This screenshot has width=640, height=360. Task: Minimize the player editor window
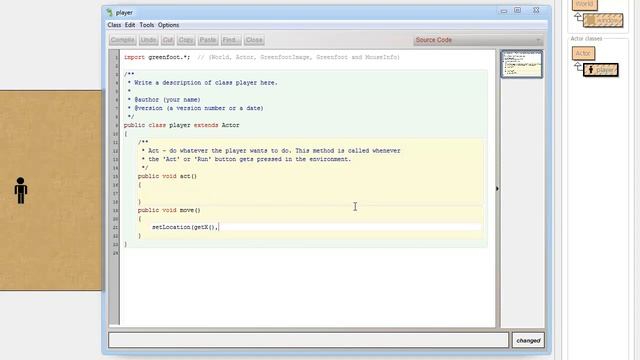504,11
